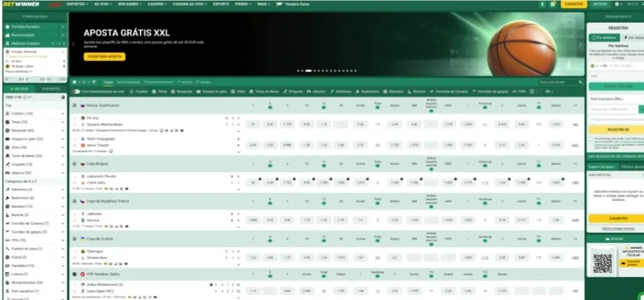
Task: Filter by Basquete in sports bar
Action: (181, 91)
